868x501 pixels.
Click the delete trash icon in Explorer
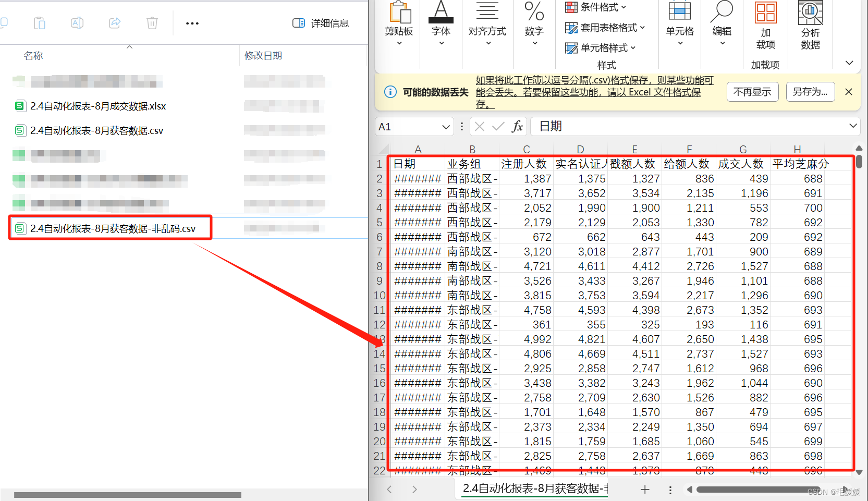pos(152,23)
